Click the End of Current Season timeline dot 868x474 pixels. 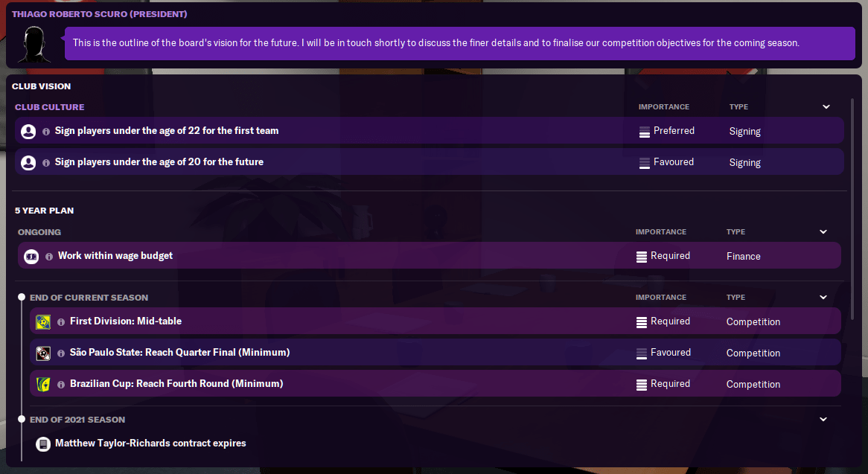(x=22, y=298)
